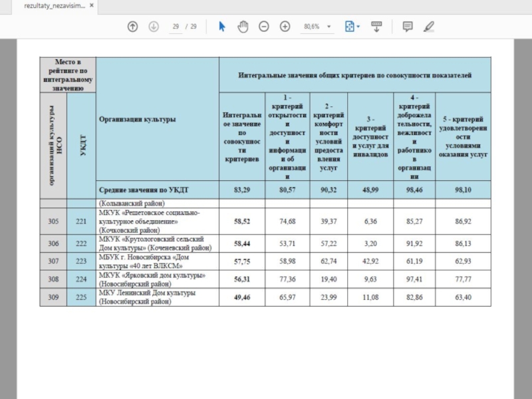Screen dimensions: 532x399
Task: Open the comment tool
Action: tap(408, 27)
